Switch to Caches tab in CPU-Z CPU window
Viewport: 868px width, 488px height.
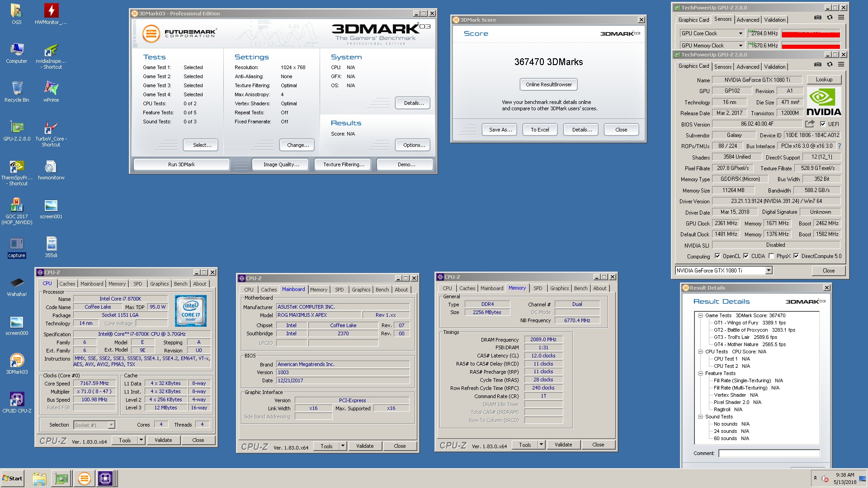coord(67,284)
